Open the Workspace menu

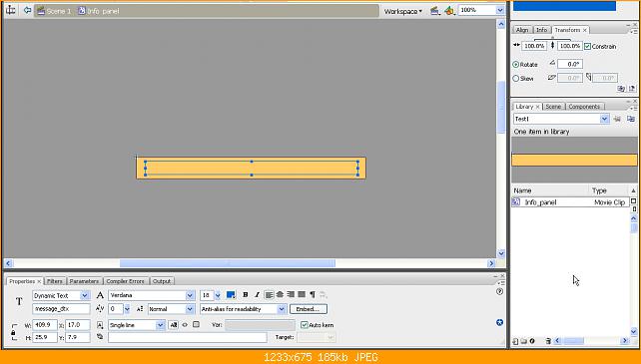[402, 11]
